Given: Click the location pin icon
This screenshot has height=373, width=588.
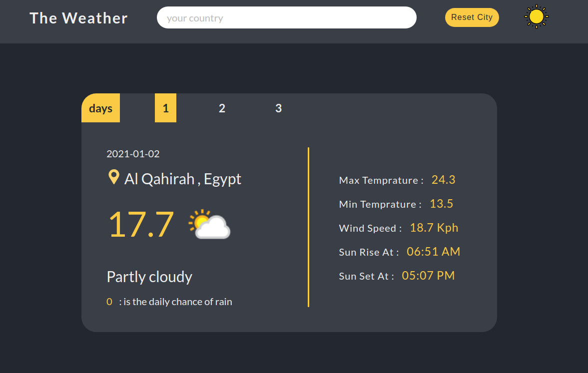Looking at the screenshot, I should 113,177.
